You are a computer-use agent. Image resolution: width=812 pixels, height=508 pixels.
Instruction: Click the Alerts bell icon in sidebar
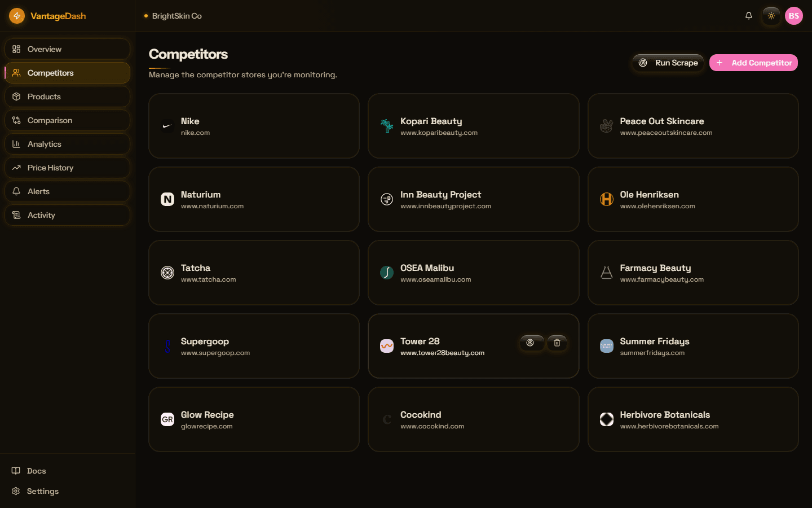(17, 191)
